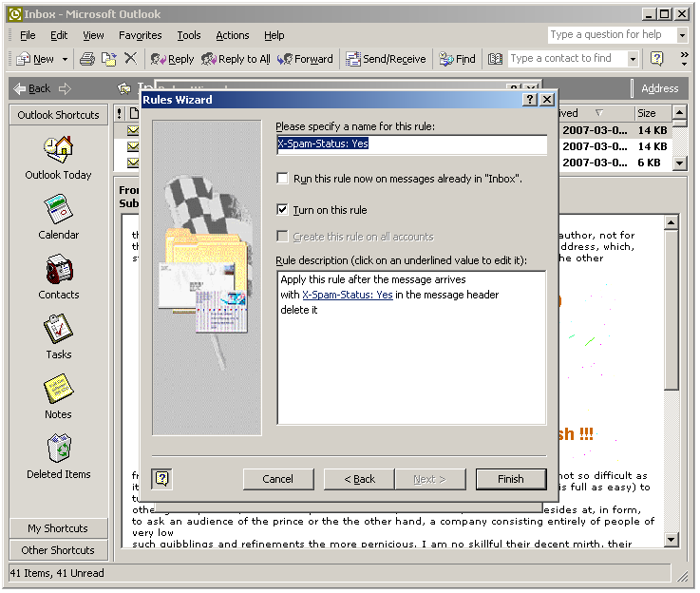Click the Received column sort arrow
The height and width of the screenshot is (593, 700).
598,113
